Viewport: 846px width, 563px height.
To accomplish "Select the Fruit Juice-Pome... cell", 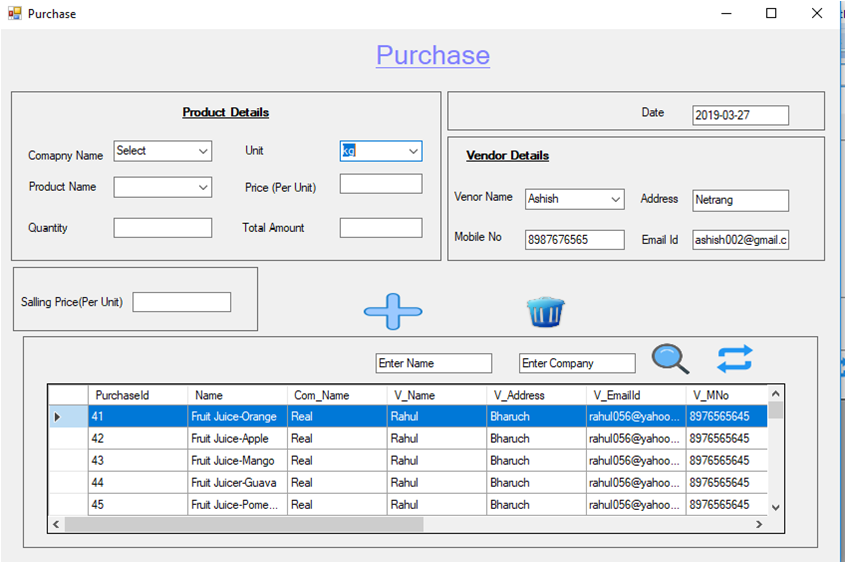I will tap(237, 505).
